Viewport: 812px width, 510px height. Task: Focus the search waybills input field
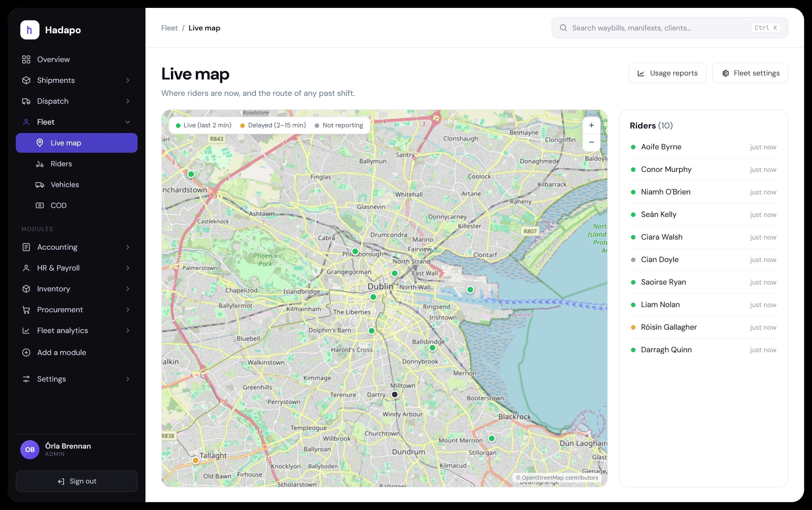(x=670, y=28)
